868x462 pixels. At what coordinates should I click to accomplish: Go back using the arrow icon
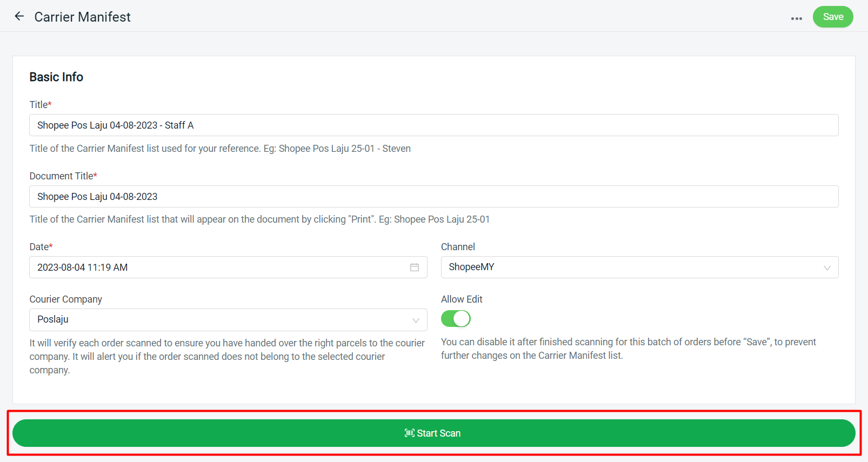[19, 16]
